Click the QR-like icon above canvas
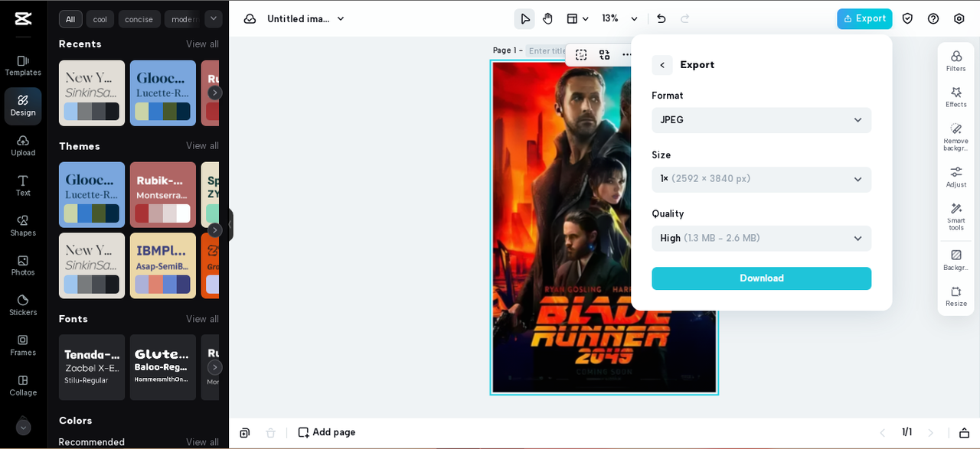 tap(604, 54)
